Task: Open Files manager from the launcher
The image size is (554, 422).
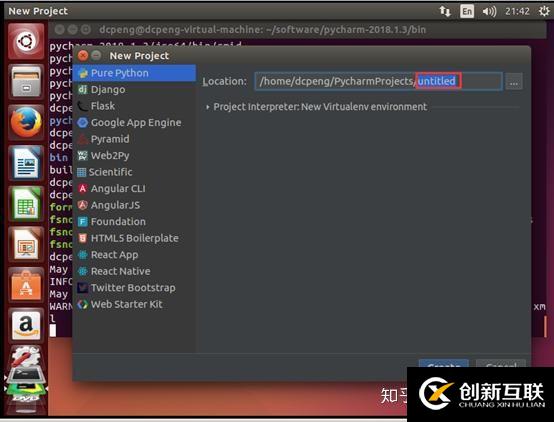Action: click(x=26, y=82)
